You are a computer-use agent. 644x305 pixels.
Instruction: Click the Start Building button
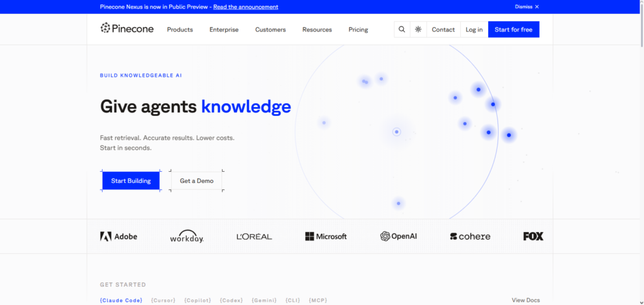pyautogui.click(x=131, y=180)
